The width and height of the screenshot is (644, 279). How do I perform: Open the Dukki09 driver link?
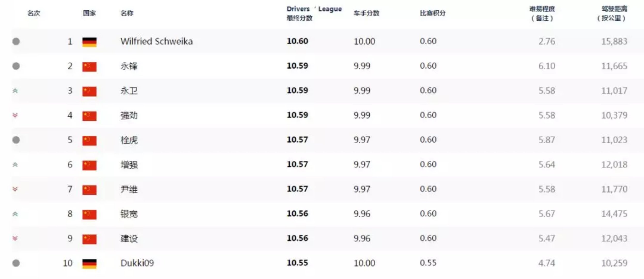pos(137,263)
